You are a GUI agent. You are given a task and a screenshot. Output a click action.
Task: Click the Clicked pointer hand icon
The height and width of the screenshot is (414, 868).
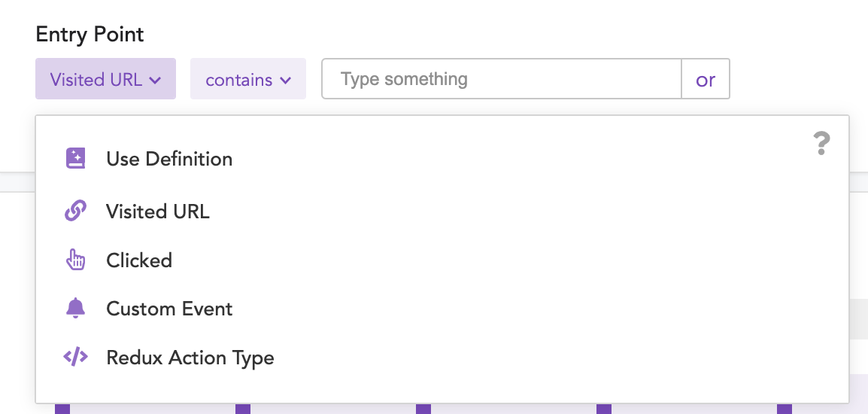tap(75, 260)
